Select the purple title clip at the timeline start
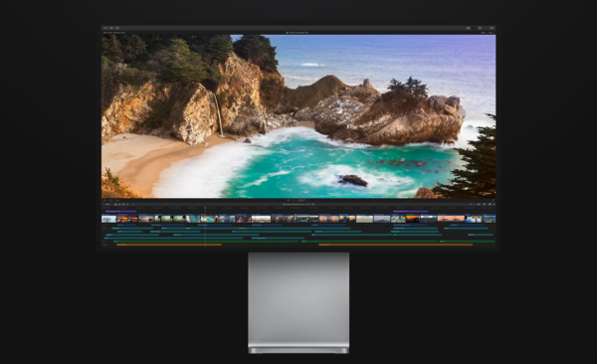The width and height of the screenshot is (597, 364). [x=120, y=211]
